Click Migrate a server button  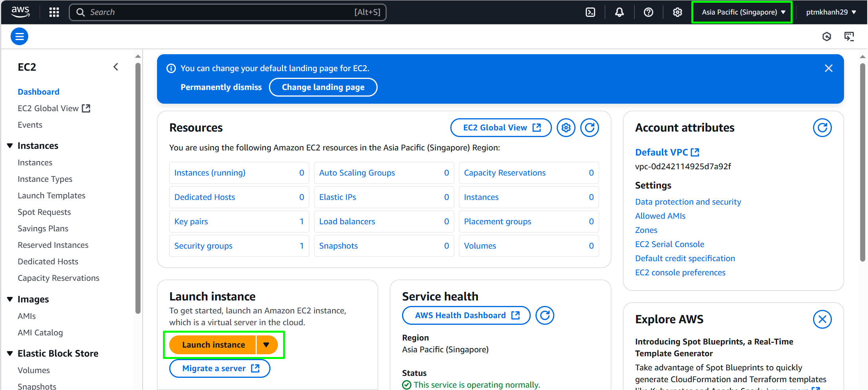[x=220, y=368]
